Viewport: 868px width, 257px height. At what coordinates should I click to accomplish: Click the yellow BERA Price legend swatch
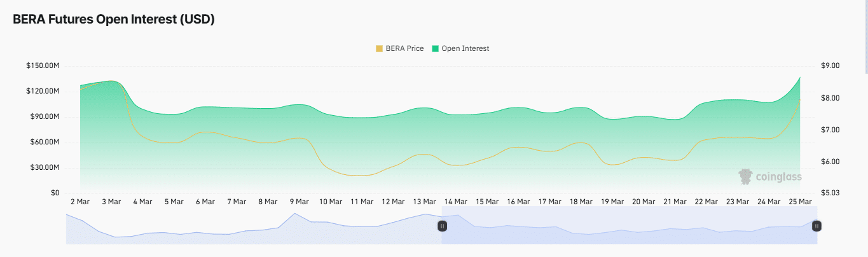[380, 48]
